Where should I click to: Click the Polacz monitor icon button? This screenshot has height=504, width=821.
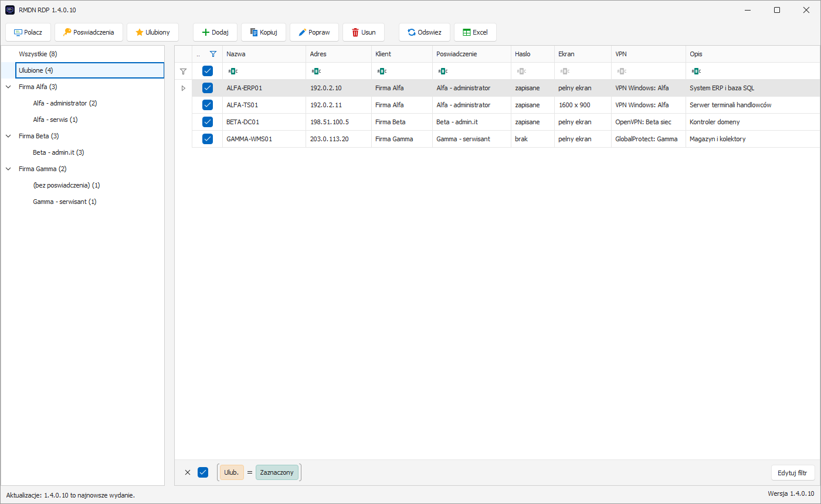(x=28, y=32)
